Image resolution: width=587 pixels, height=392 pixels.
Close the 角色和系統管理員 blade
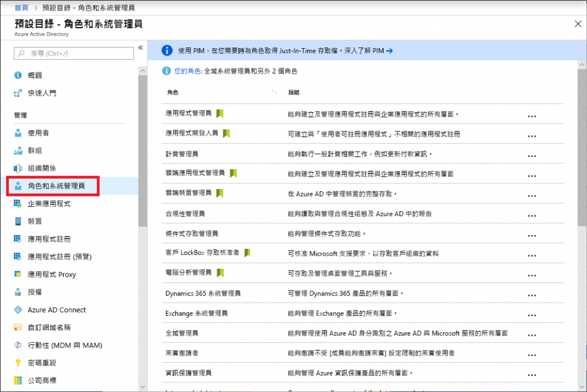coord(578,24)
